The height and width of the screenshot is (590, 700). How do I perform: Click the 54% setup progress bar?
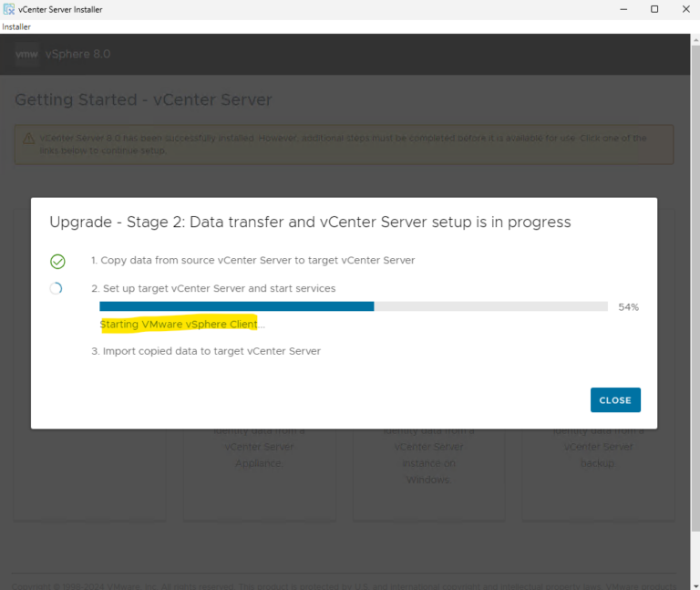tap(354, 306)
